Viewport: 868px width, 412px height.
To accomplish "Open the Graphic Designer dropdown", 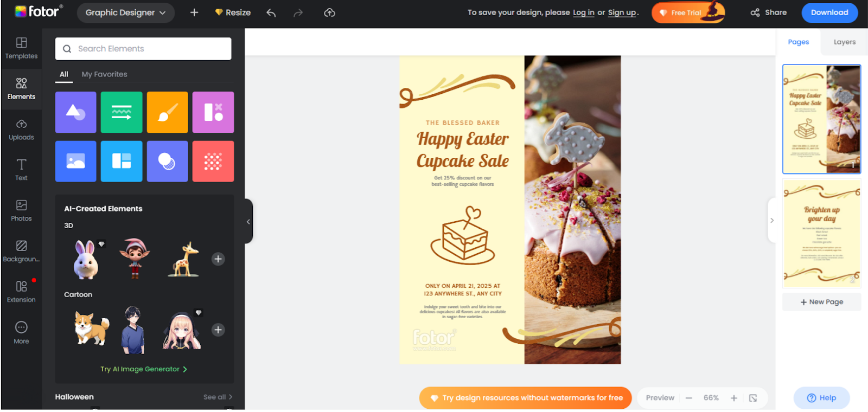I will click(x=125, y=12).
